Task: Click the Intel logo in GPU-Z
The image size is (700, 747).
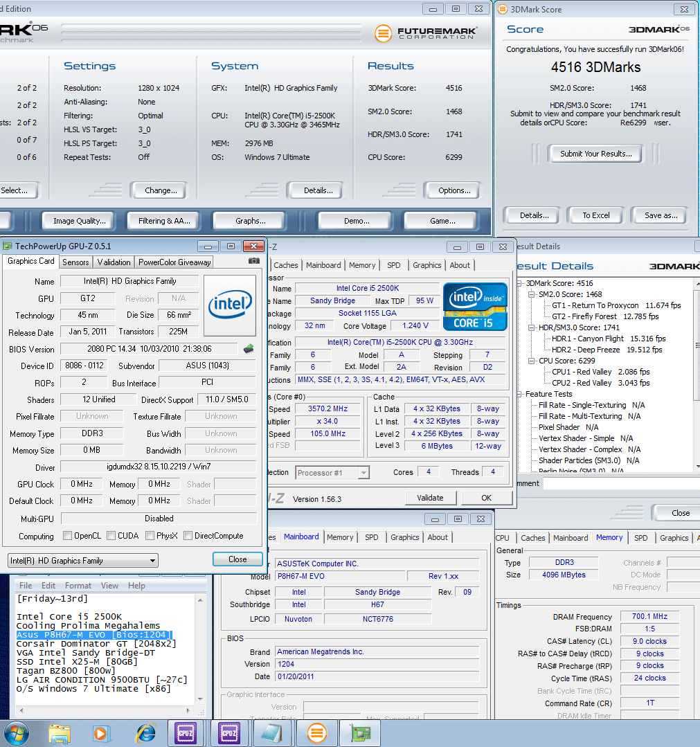Action: [230, 305]
